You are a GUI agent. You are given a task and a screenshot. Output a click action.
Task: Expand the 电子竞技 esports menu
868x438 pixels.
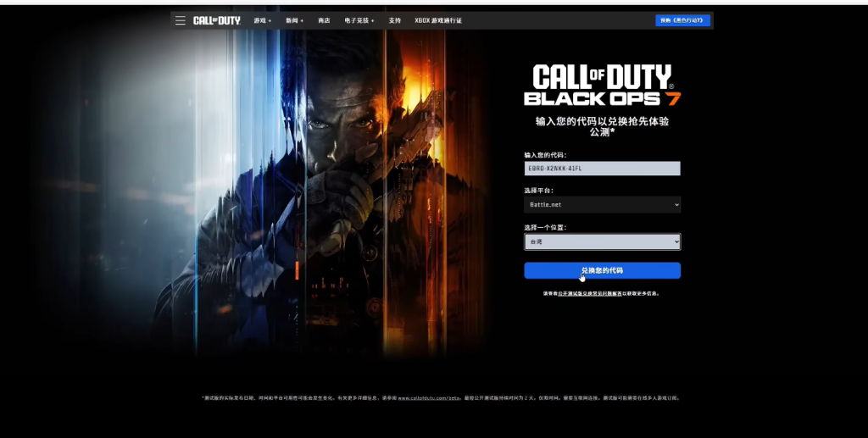point(359,20)
